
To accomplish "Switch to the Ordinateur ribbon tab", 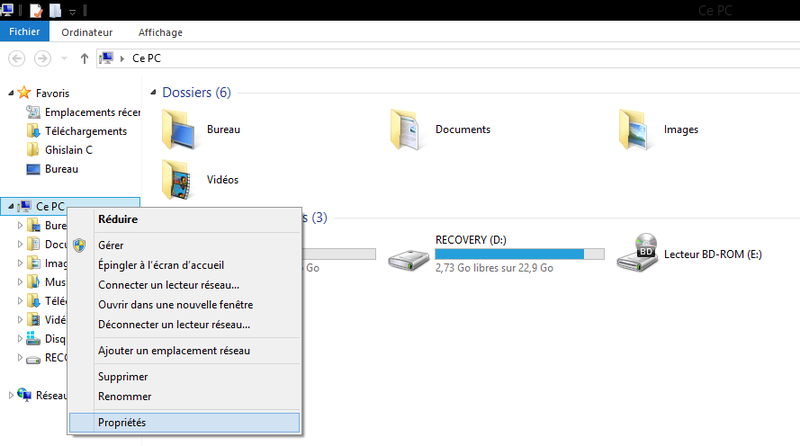I will (87, 32).
